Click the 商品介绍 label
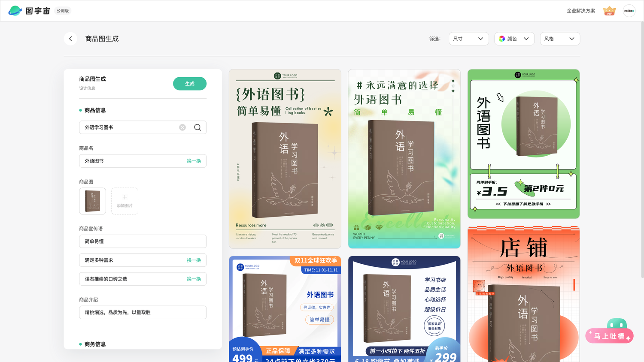 pyautogui.click(x=88, y=300)
